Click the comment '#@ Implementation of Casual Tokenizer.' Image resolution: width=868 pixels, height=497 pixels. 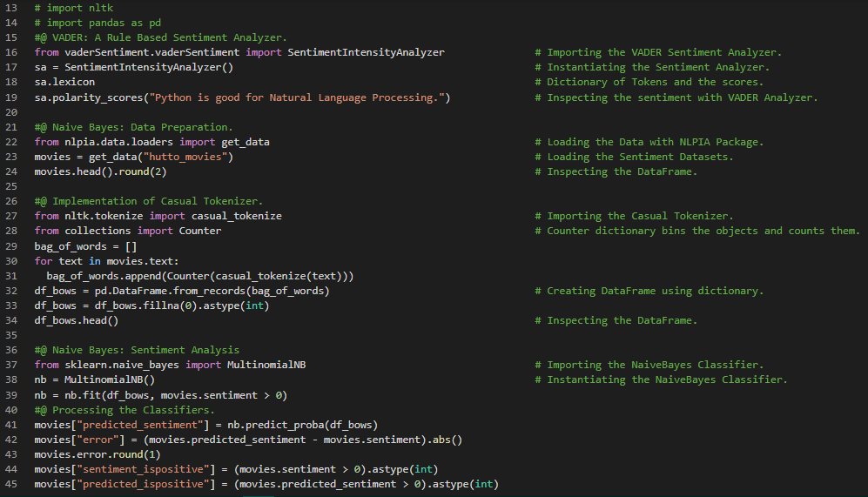click(x=149, y=201)
